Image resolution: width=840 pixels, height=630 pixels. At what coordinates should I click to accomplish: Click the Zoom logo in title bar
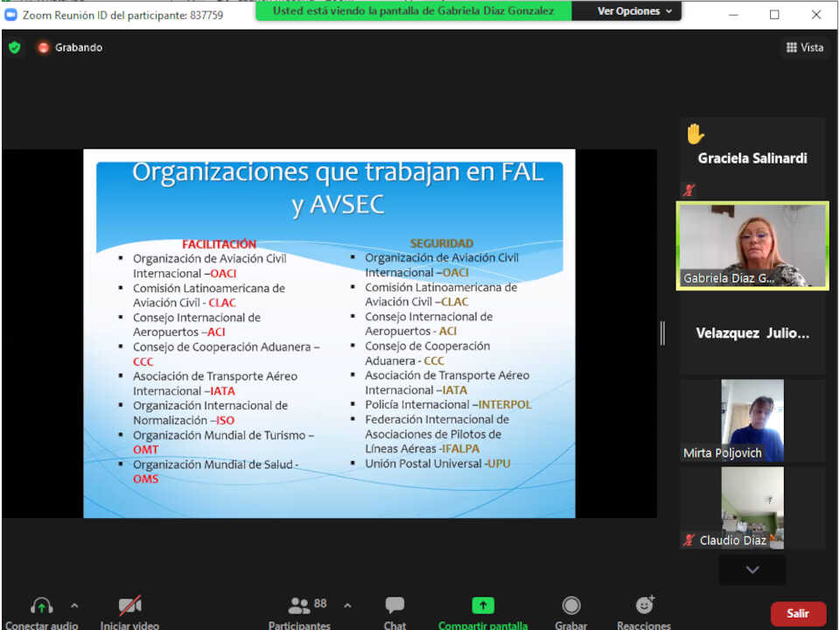[11, 15]
